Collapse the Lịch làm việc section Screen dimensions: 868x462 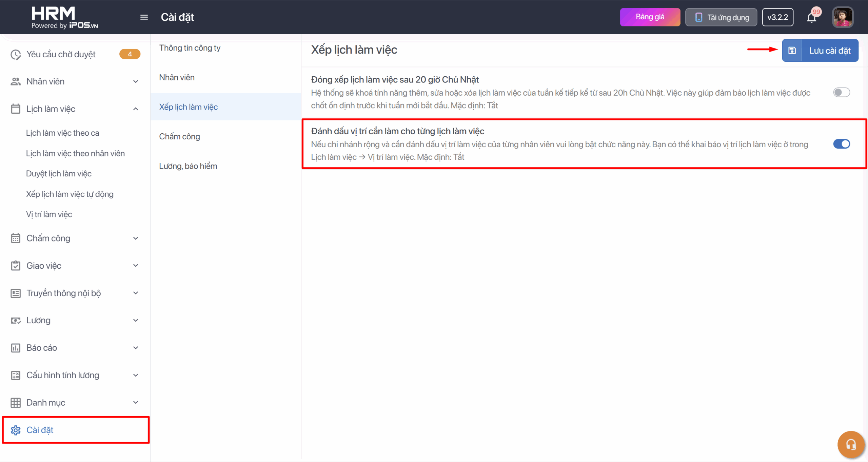[x=136, y=109]
